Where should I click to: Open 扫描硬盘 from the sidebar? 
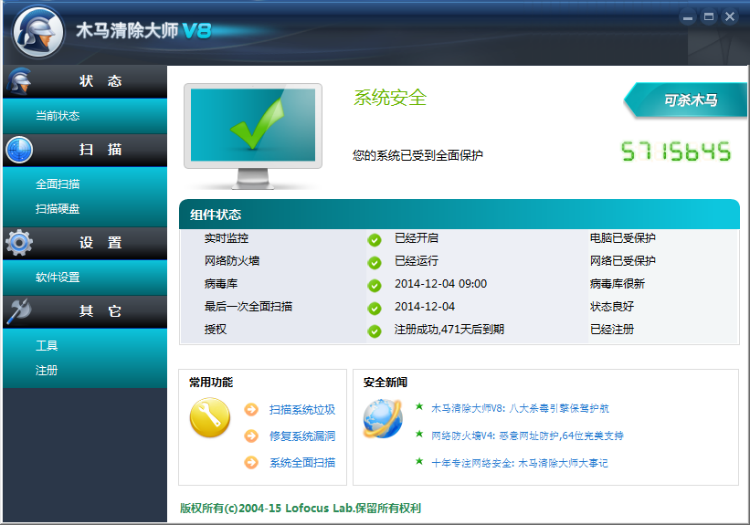pyautogui.click(x=57, y=209)
